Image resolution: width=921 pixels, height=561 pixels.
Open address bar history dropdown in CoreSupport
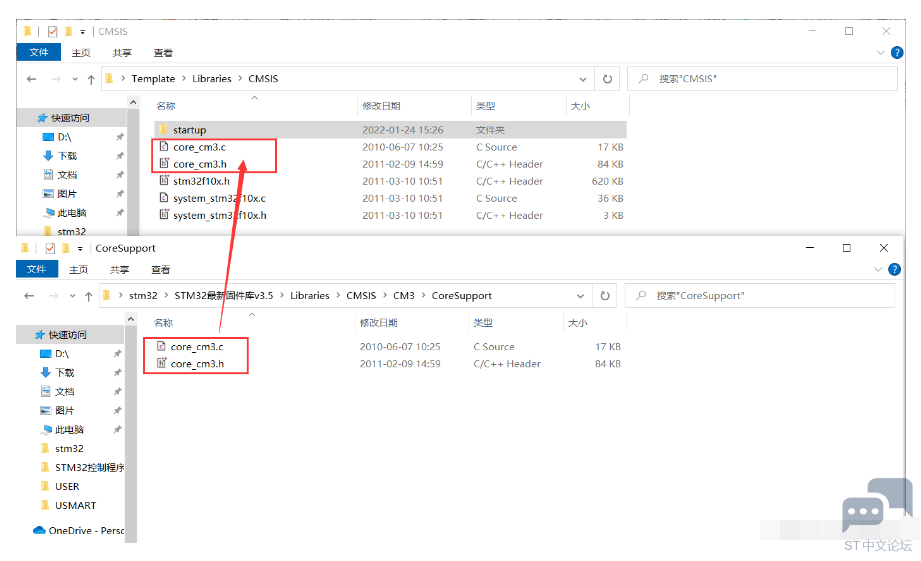582,296
